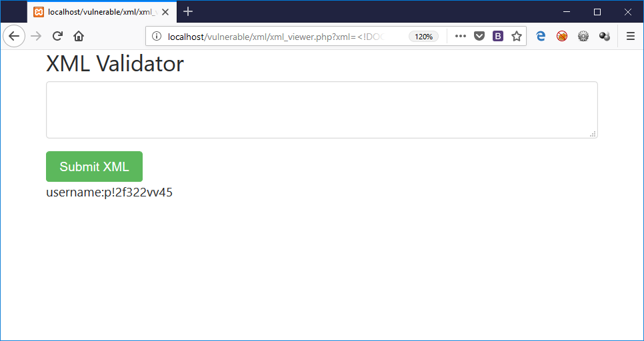Click the Edge browser extension icon
644x341 pixels.
pyautogui.click(x=541, y=37)
